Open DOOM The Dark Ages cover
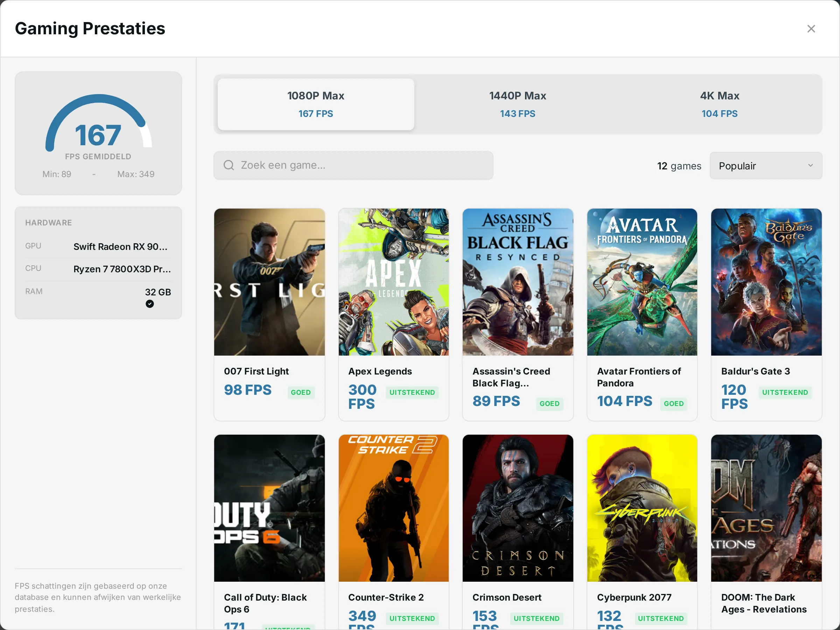This screenshot has width=840, height=630. [x=766, y=508]
